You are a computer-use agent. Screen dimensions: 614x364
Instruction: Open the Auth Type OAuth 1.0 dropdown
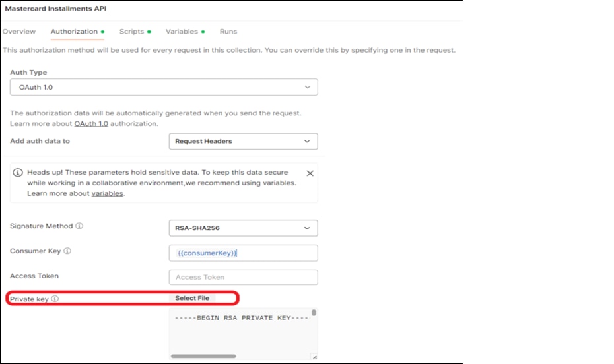(x=164, y=87)
